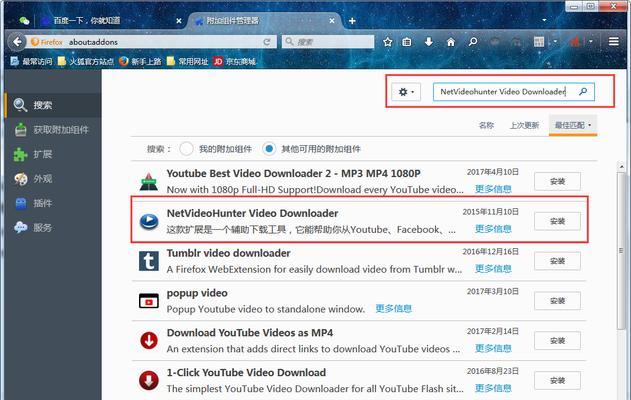This screenshot has width=631, height=400.
Task: Open the 最佳匹配 sort dropdown
Action: click(573, 125)
